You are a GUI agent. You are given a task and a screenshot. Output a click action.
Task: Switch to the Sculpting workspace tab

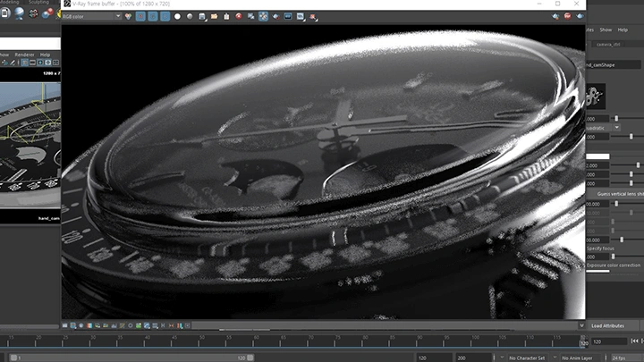38,2
